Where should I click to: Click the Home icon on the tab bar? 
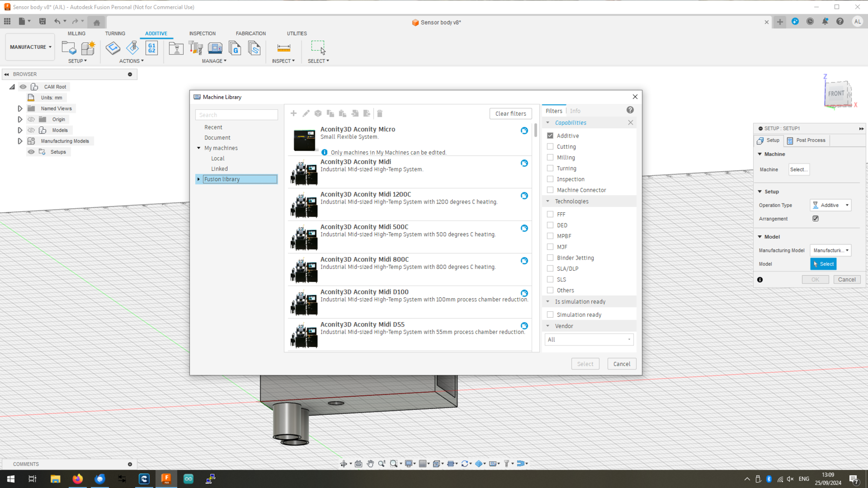point(97,22)
